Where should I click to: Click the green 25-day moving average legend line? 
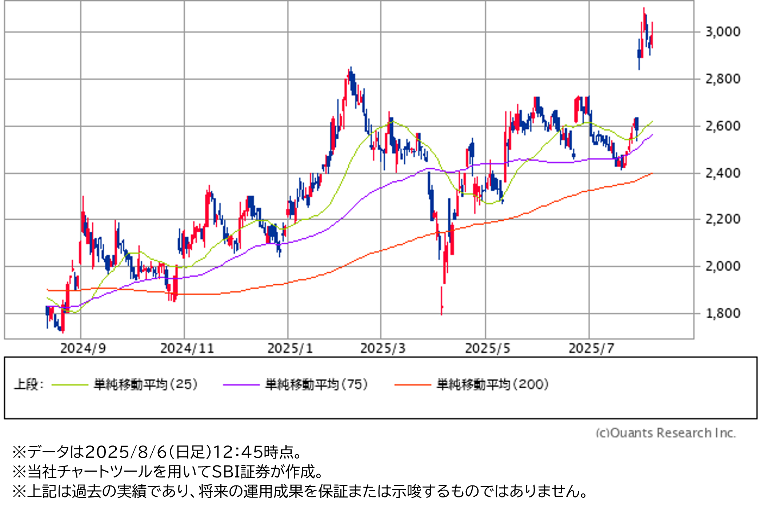pos(70,384)
